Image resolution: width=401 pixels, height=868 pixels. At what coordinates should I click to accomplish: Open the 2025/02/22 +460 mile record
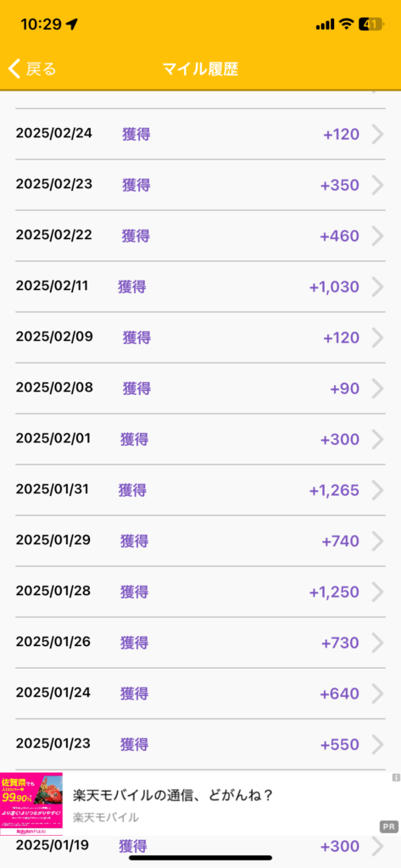point(200,236)
